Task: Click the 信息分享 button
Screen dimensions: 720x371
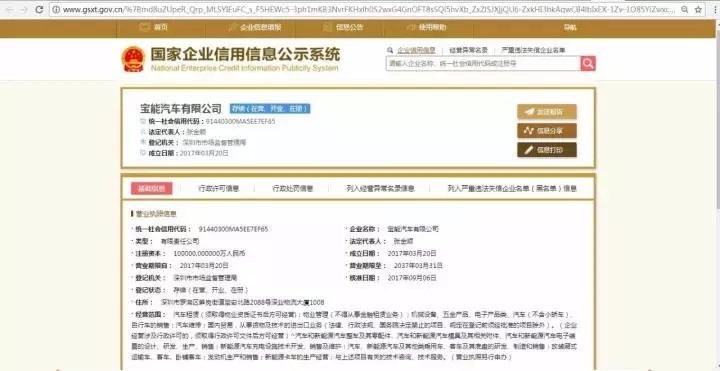Action: (547, 131)
